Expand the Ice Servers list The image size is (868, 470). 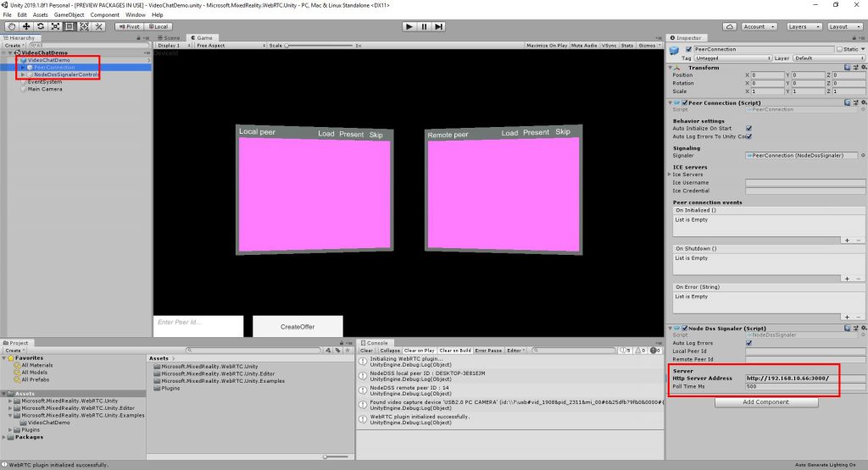[670, 174]
